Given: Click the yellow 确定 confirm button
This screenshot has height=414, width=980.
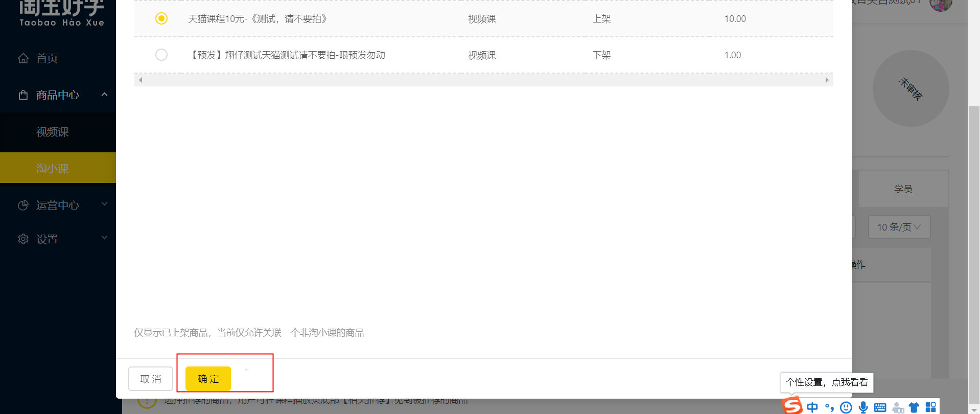Looking at the screenshot, I should tap(208, 379).
